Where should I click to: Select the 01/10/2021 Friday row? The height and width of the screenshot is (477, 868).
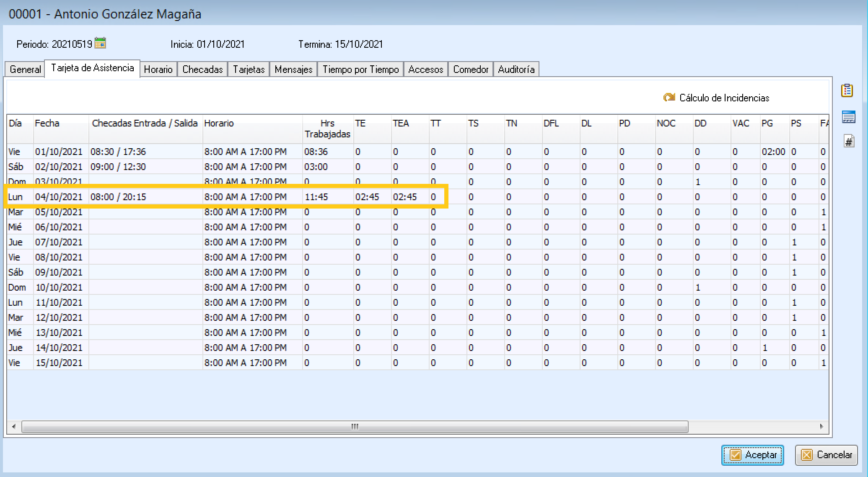pyautogui.click(x=59, y=152)
